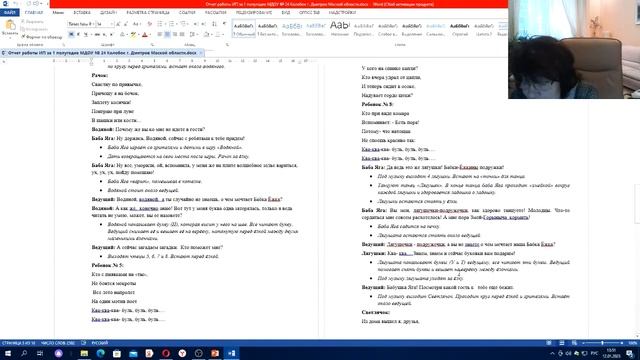Image resolution: width=640 pixels, height=360 pixels.
Task: Decrease font size with shrink-font icon
Action: [x=126, y=24]
